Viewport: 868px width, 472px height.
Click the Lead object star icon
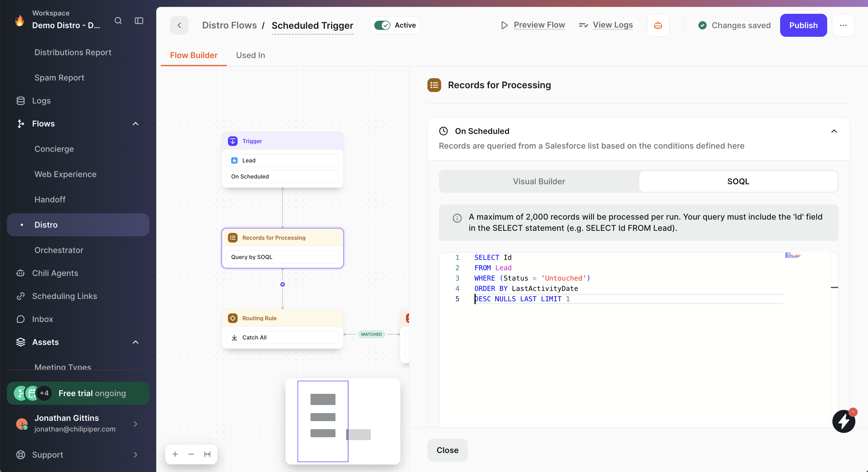point(234,160)
